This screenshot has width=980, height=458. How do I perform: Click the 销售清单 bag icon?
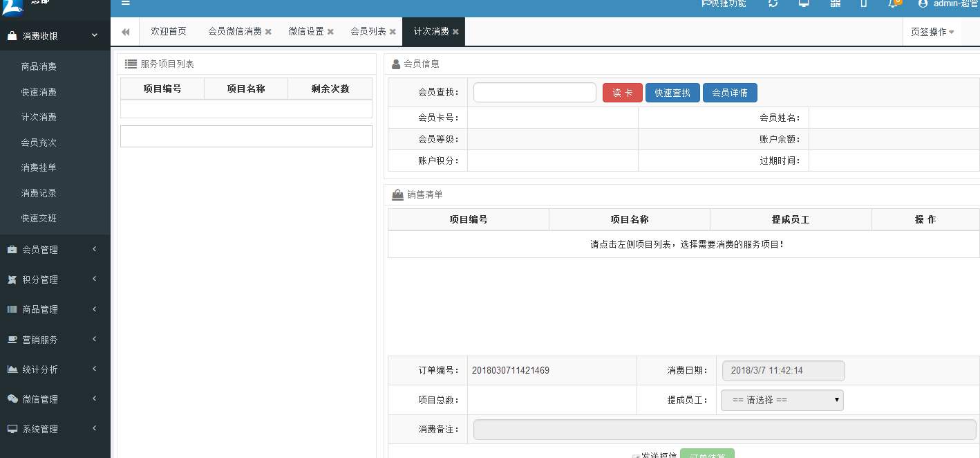coord(397,195)
